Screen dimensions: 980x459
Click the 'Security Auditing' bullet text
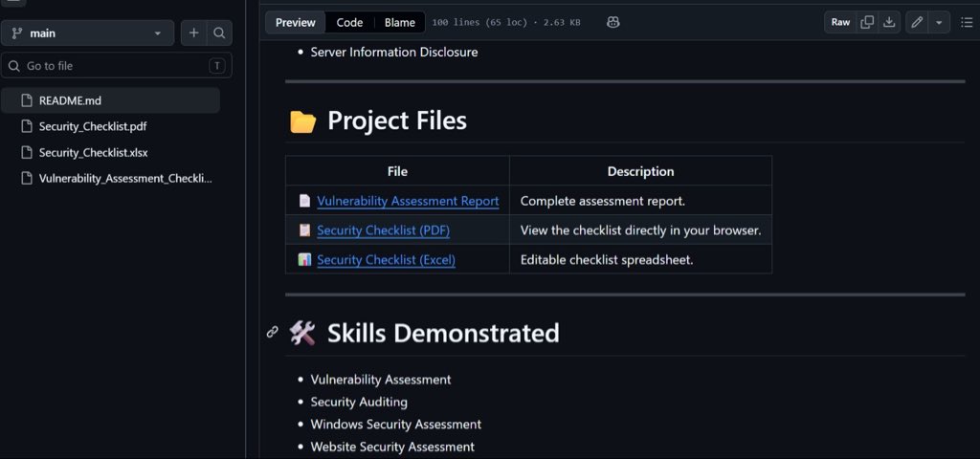coord(359,402)
